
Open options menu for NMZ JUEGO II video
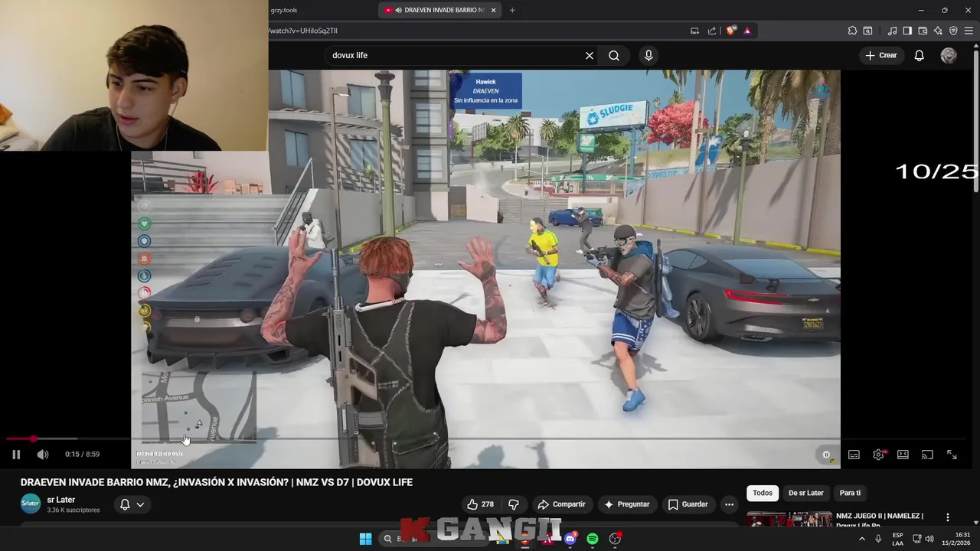[948, 517]
